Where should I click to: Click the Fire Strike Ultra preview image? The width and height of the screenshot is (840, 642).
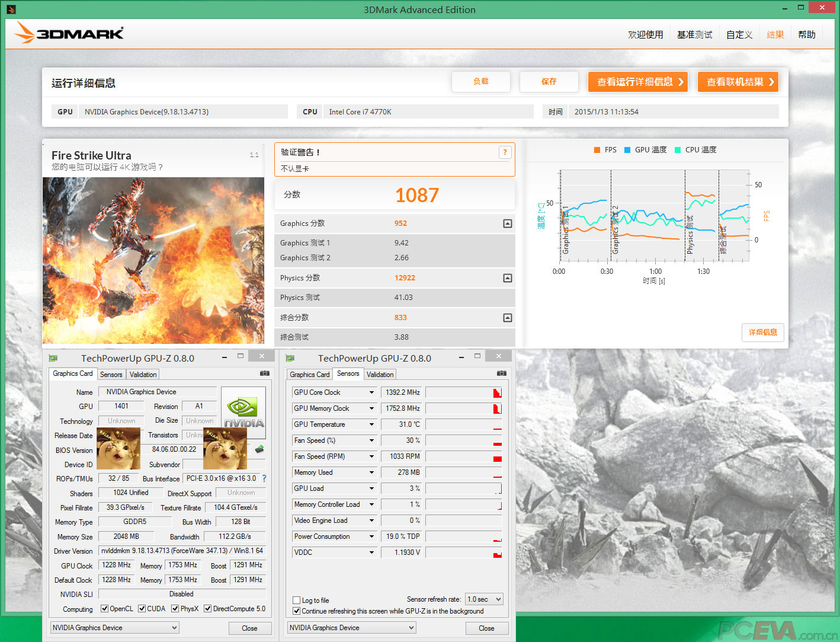coord(153,260)
